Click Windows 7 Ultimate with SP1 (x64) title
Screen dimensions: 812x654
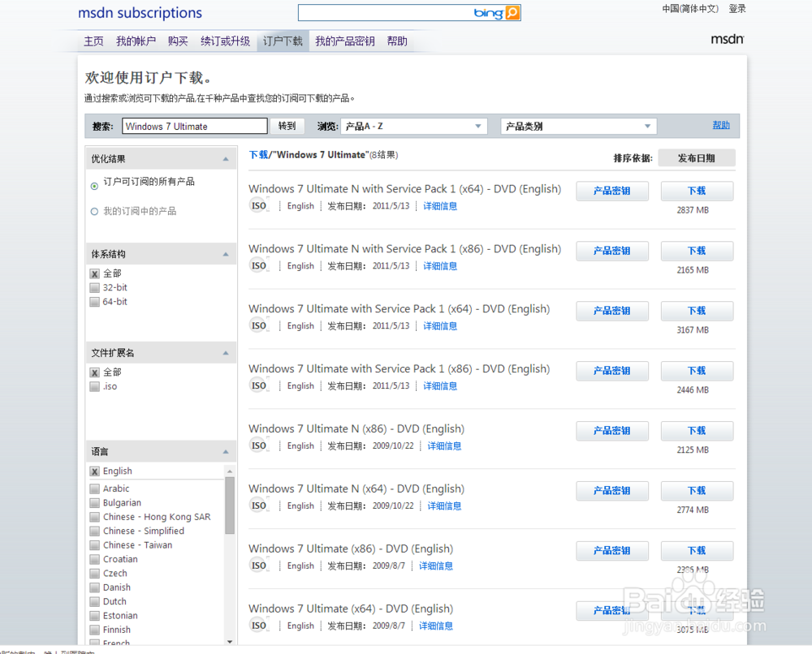pos(400,309)
